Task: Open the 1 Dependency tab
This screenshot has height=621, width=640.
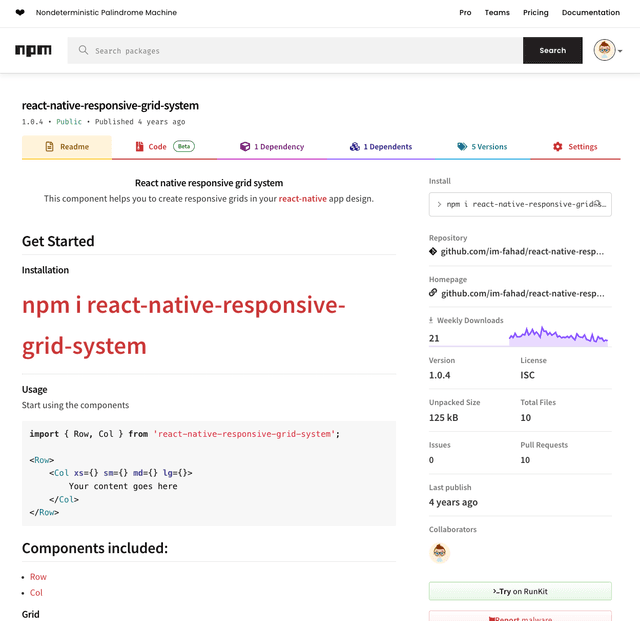Action: tap(272, 147)
